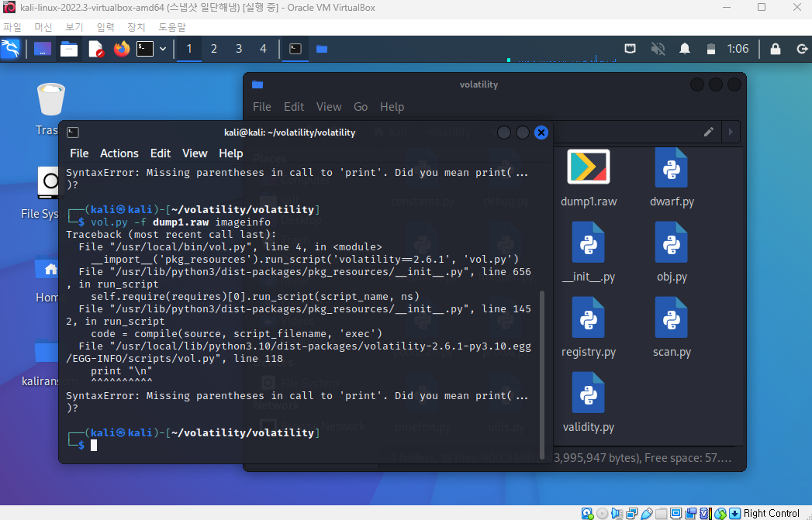Focus the terminal command prompt cursor
The image size is (812, 520).
tap(94, 445)
